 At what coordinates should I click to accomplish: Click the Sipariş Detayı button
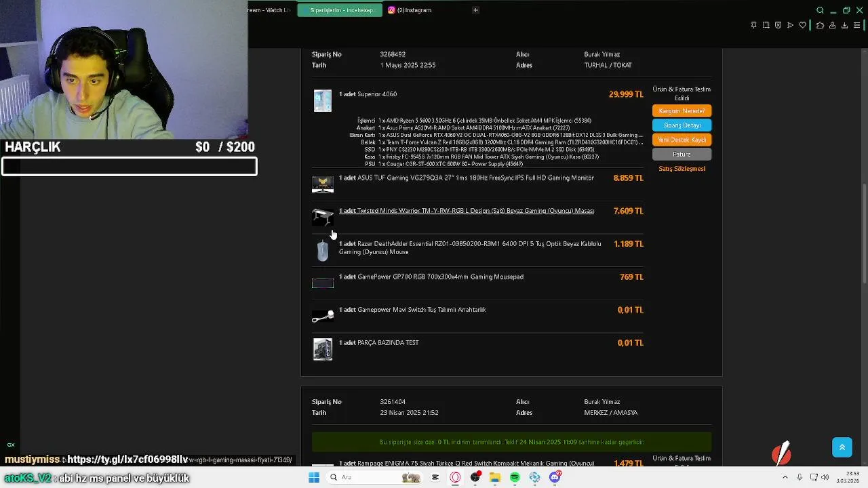(682, 125)
